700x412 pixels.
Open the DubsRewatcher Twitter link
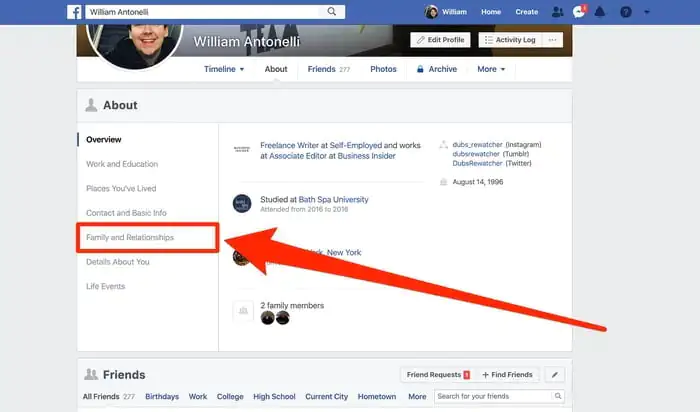click(477, 163)
